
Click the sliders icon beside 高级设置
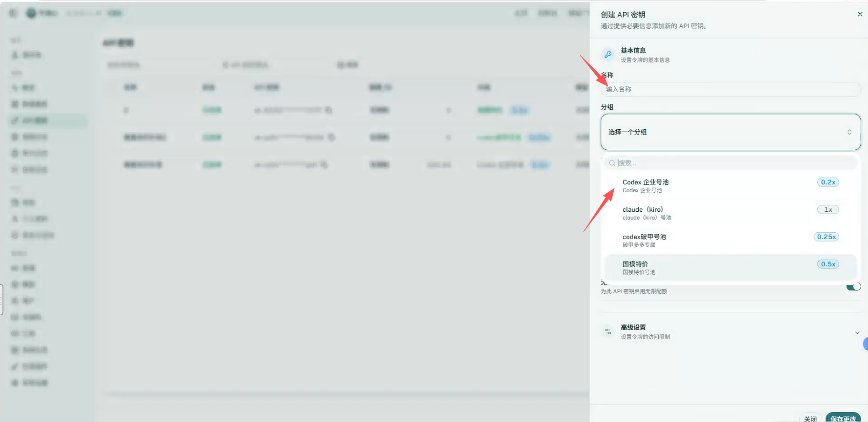(608, 332)
